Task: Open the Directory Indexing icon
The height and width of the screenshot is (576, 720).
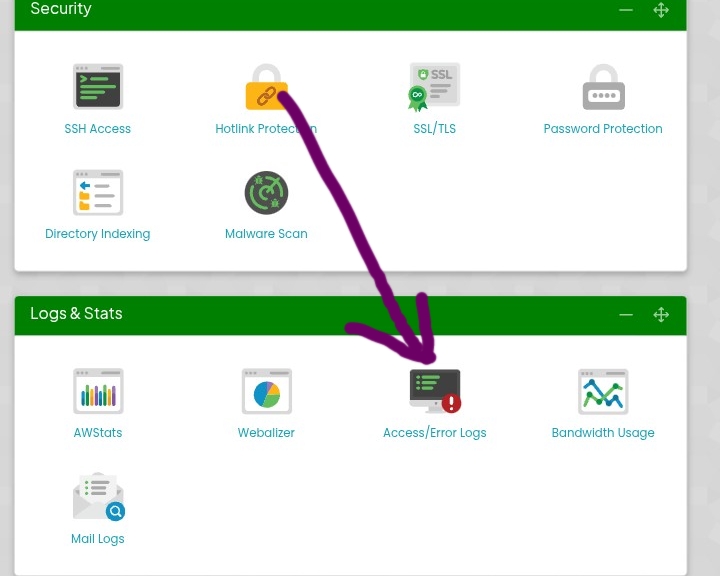Action: (x=98, y=192)
